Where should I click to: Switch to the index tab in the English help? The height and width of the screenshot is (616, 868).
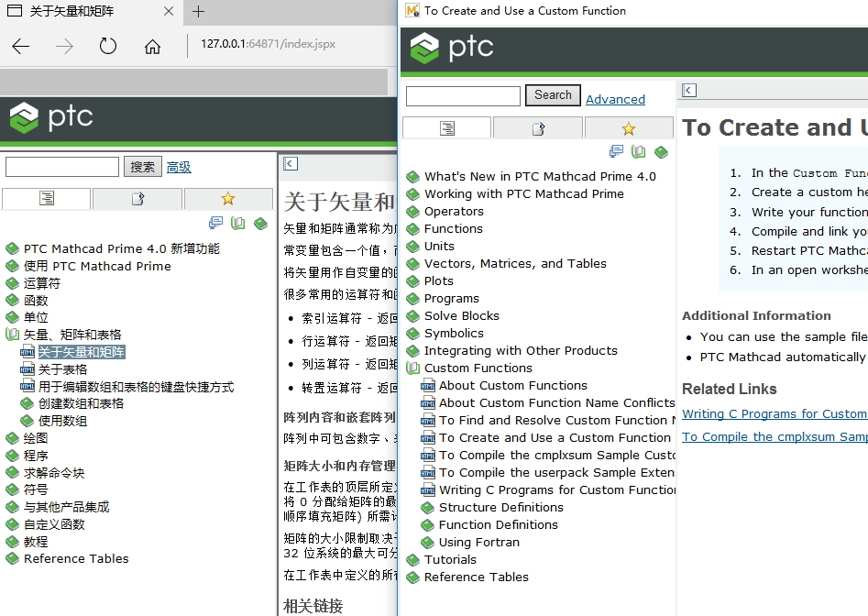(x=538, y=127)
